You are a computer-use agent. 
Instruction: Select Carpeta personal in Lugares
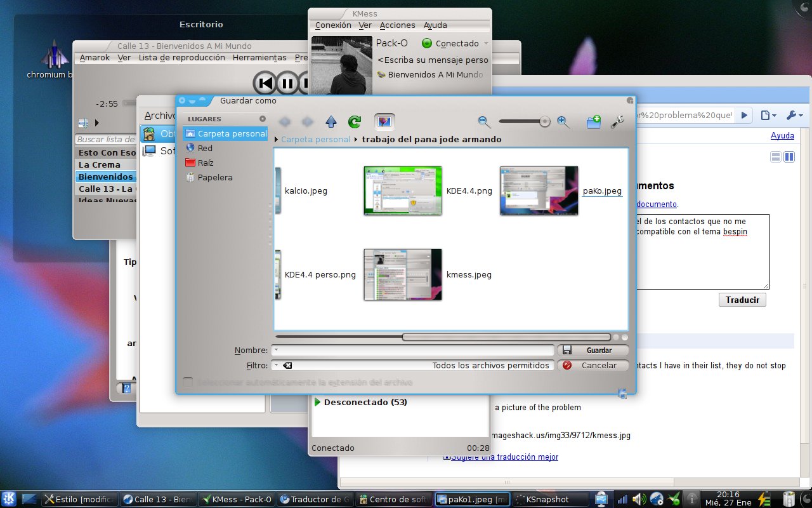pos(226,133)
